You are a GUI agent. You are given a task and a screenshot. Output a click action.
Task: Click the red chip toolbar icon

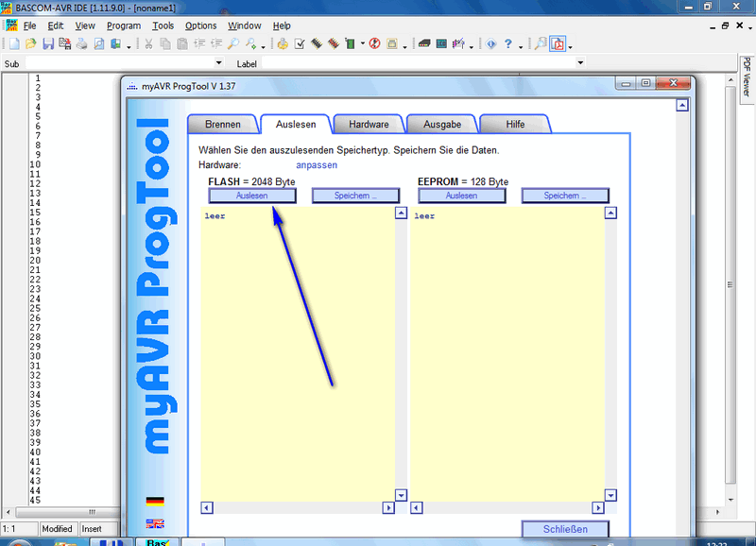pos(334,43)
